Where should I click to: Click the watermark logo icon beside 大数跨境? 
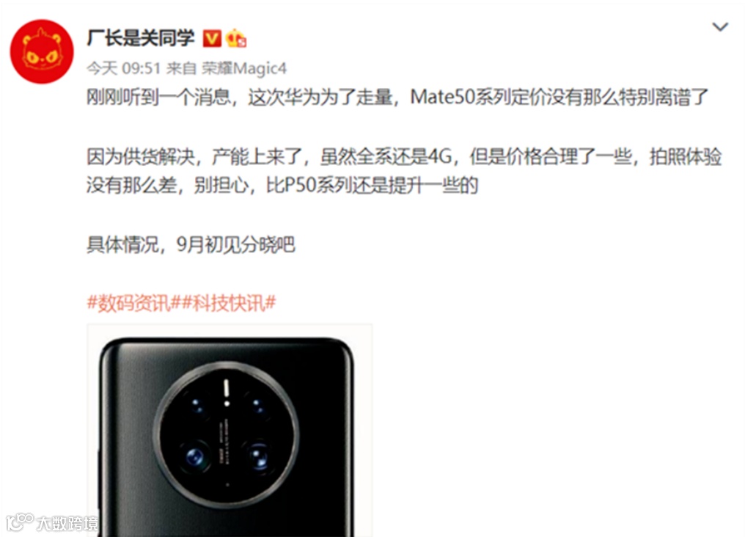(x=21, y=522)
